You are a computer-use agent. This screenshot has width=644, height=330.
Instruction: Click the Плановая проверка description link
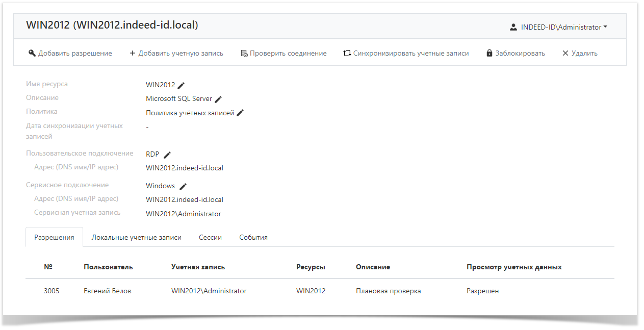click(x=388, y=290)
